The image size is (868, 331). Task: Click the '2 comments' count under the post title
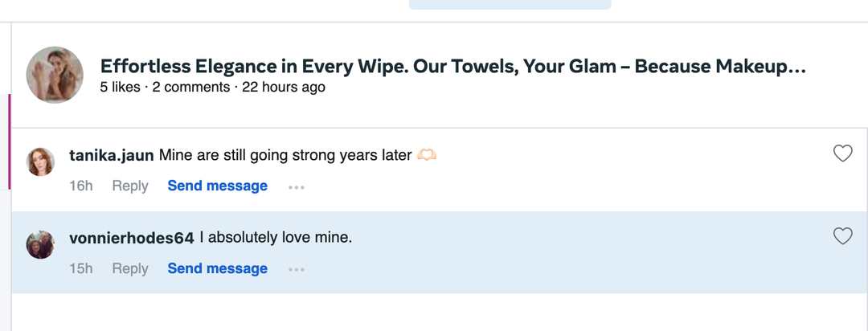[191, 87]
